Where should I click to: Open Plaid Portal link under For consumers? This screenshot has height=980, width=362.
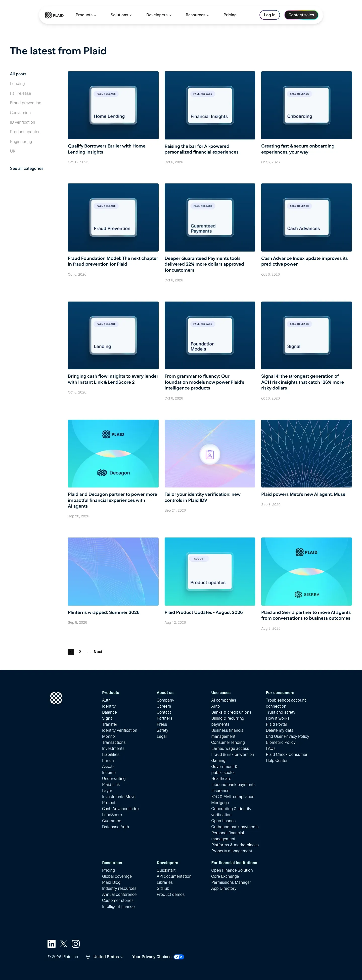[276, 724]
